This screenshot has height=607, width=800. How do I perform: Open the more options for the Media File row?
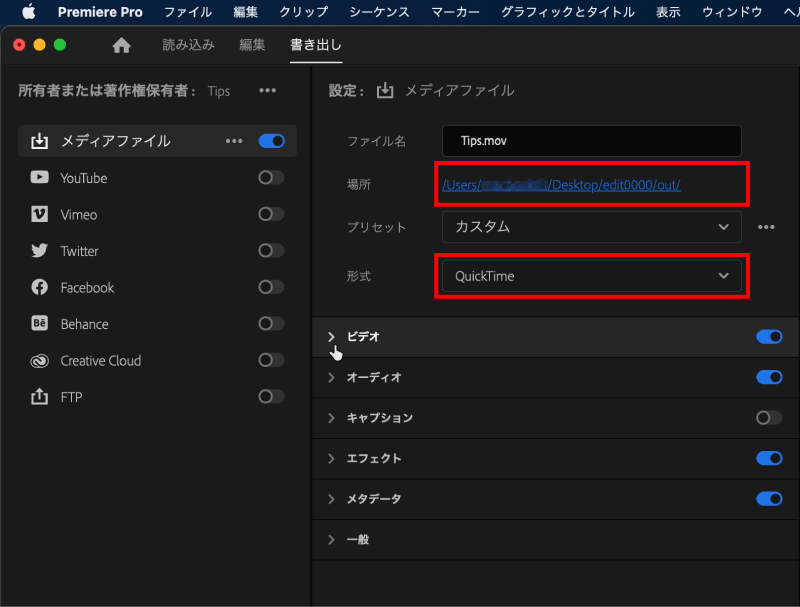[x=234, y=141]
